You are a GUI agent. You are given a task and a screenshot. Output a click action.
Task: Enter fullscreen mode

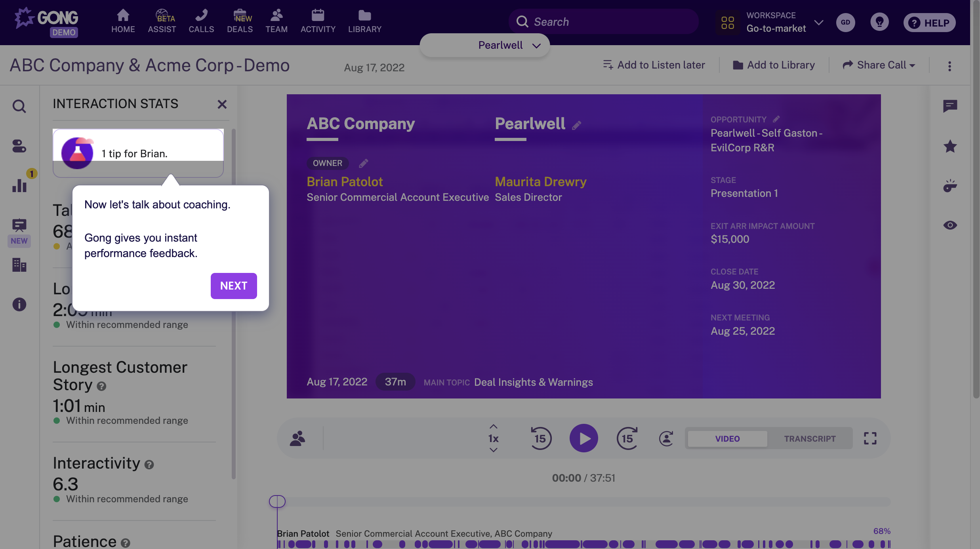coord(870,438)
